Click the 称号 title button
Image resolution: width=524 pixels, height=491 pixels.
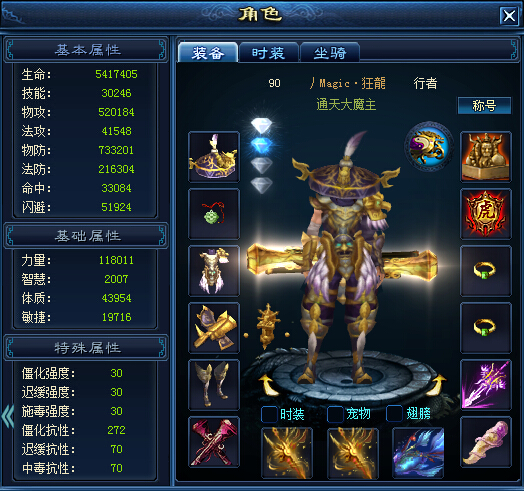click(484, 106)
